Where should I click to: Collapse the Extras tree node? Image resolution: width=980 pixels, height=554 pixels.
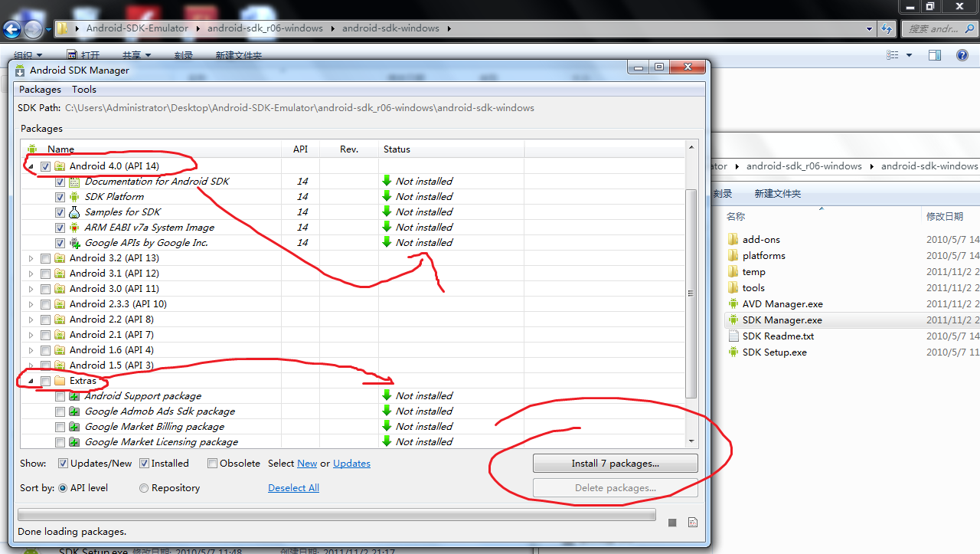point(31,381)
